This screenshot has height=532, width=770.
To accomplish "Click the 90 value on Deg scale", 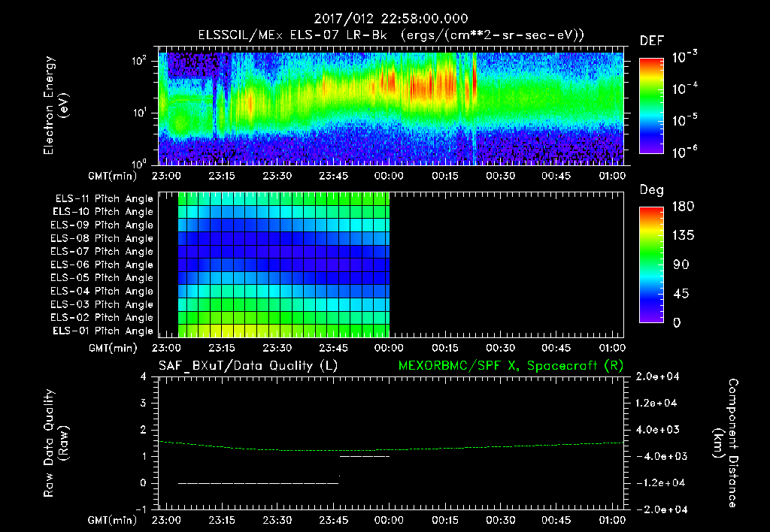I will click(x=681, y=265).
